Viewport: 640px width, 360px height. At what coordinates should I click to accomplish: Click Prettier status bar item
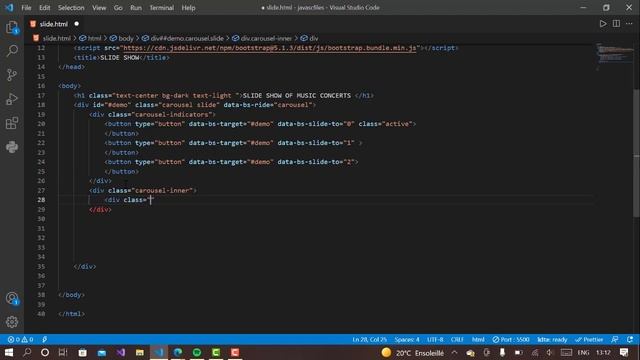589,340
